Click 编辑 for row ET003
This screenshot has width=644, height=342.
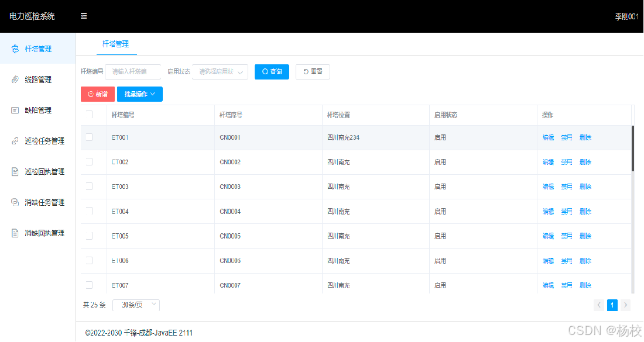549,186
